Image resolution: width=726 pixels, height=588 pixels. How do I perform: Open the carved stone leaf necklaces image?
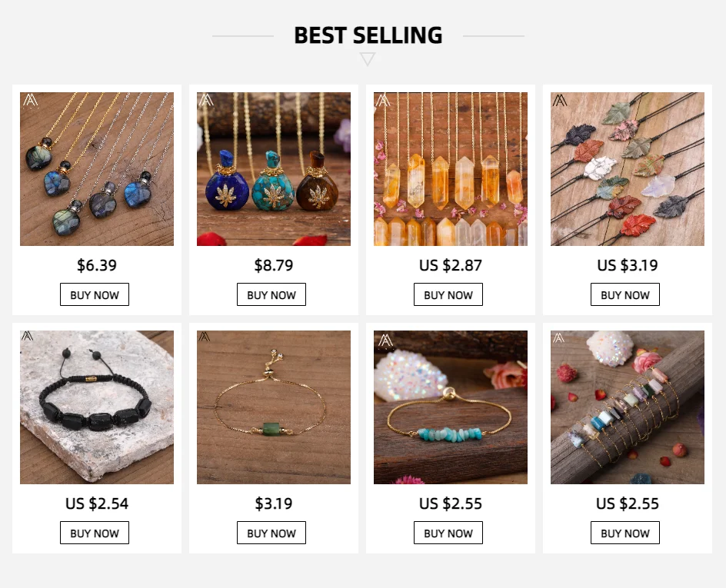[x=628, y=169]
